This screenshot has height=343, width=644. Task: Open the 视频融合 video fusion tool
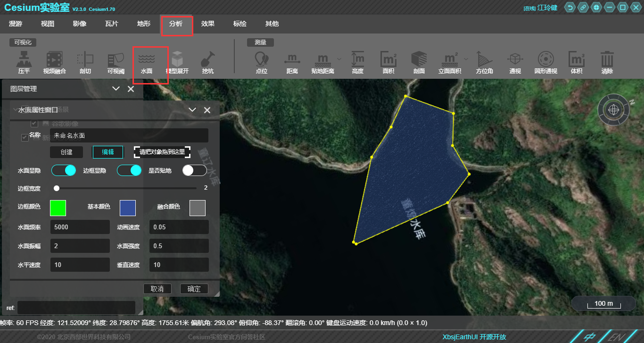coord(54,63)
